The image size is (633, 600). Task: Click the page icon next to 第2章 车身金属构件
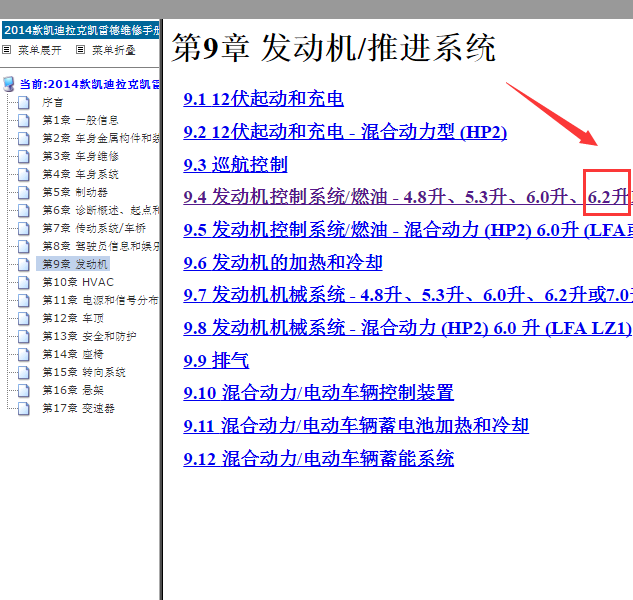[x=24, y=138]
